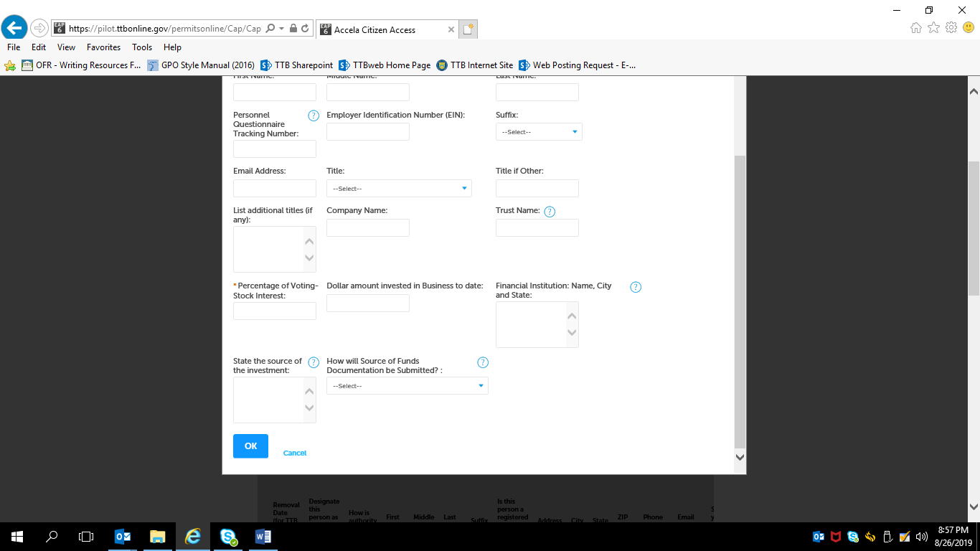Click the volume speaker icon in tray
This screenshot has width=980, height=551.
pyautogui.click(x=922, y=536)
